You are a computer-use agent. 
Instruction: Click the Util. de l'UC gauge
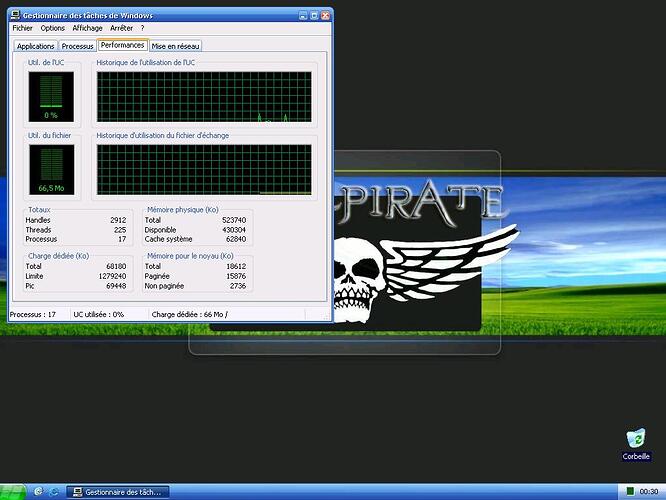point(50,95)
